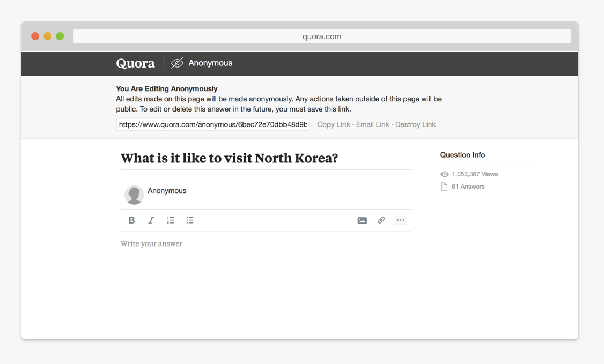Click the 'Question Info' heading
Image resolution: width=604 pixels, height=364 pixels.
point(462,155)
